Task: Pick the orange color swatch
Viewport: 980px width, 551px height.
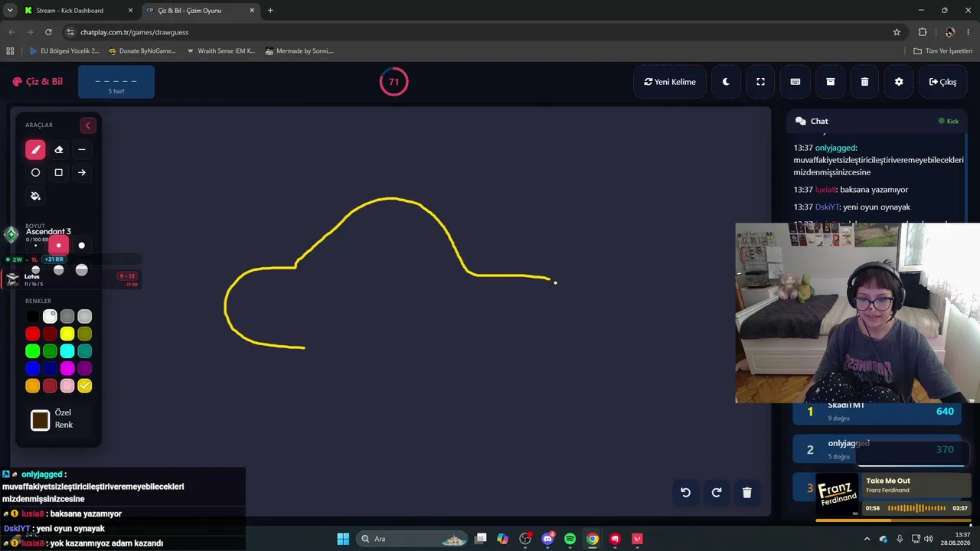Action: point(32,386)
